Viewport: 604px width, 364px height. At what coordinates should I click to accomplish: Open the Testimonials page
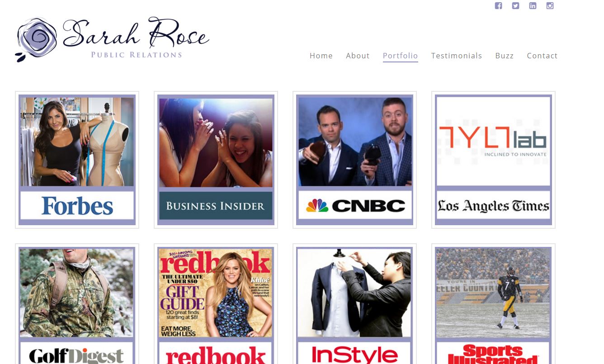457,56
